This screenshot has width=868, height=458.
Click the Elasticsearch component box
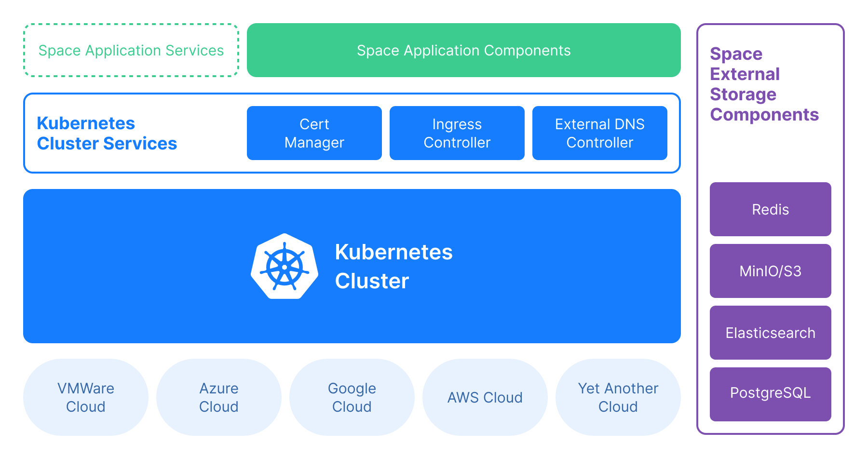point(770,333)
